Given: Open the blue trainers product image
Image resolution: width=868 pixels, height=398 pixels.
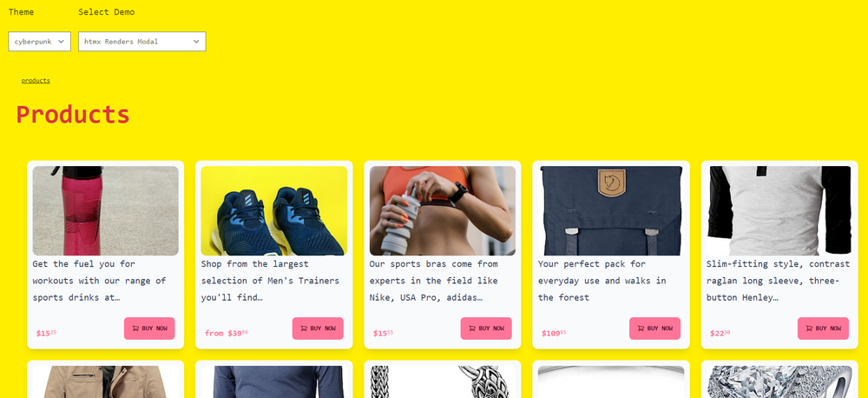Looking at the screenshot, I should (x=274, y=210).
